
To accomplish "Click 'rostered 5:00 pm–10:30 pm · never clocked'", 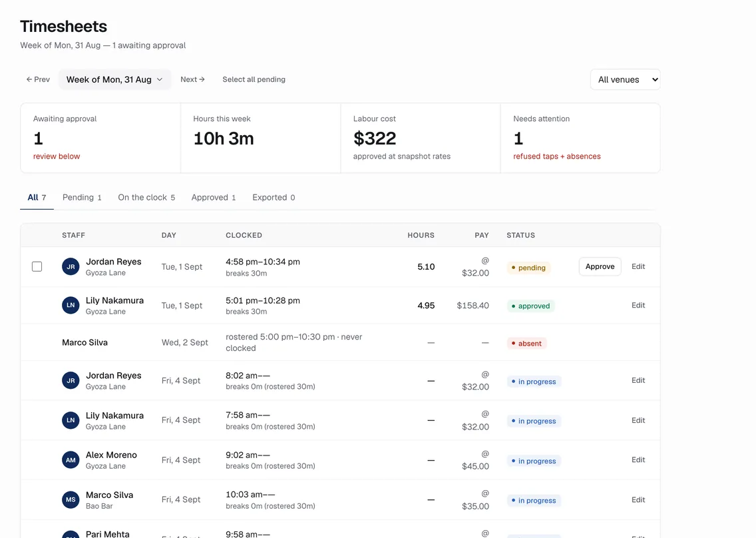I will (x=294, y=343).
